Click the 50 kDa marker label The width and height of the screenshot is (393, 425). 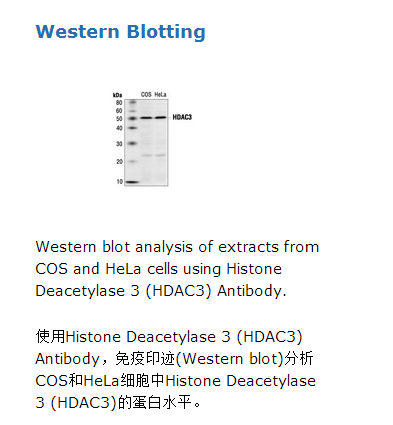click(119, 119)
